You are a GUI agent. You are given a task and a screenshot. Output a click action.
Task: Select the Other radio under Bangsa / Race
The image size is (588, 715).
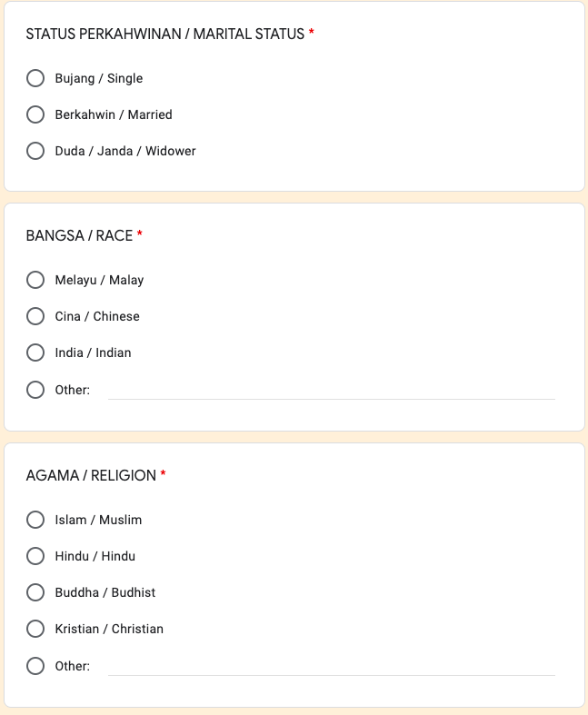pos(35,390)
